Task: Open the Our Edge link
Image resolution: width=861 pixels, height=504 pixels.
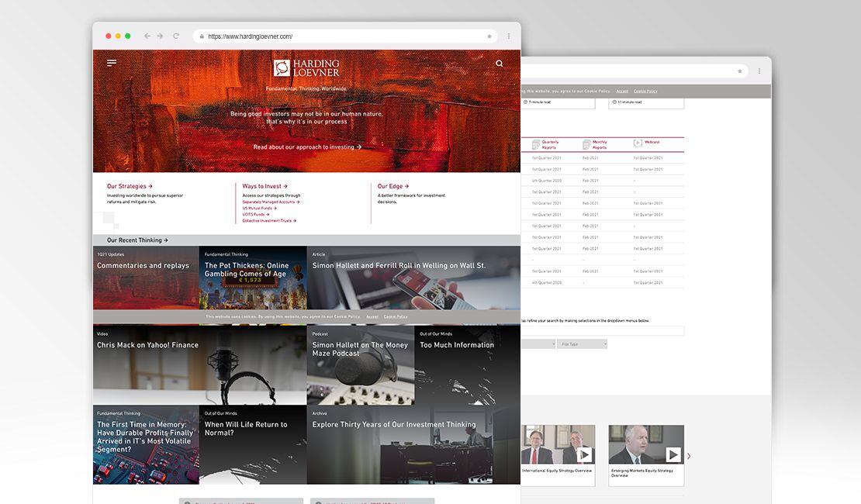Action: point(393,186)
